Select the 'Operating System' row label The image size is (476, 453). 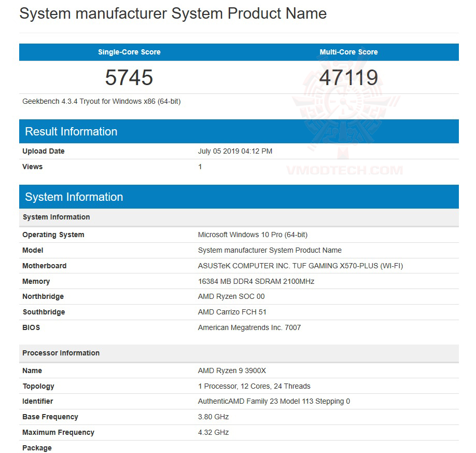tap(53, 235)
